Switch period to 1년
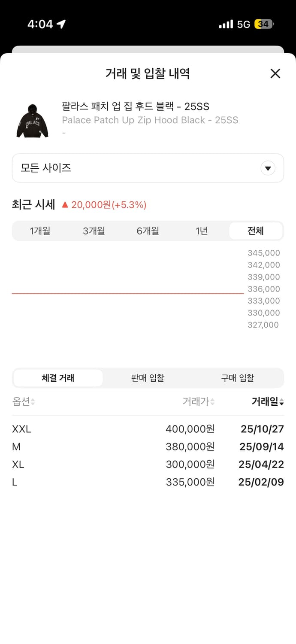Viewport: 296px width, 644px height. coord(202,231)
